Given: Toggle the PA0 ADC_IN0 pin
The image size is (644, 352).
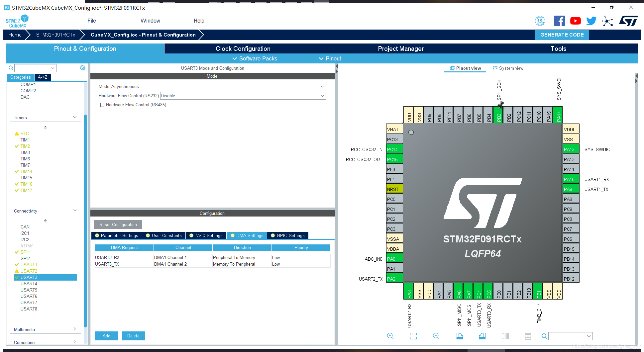Looking at the screenshot, I should 394,258.
